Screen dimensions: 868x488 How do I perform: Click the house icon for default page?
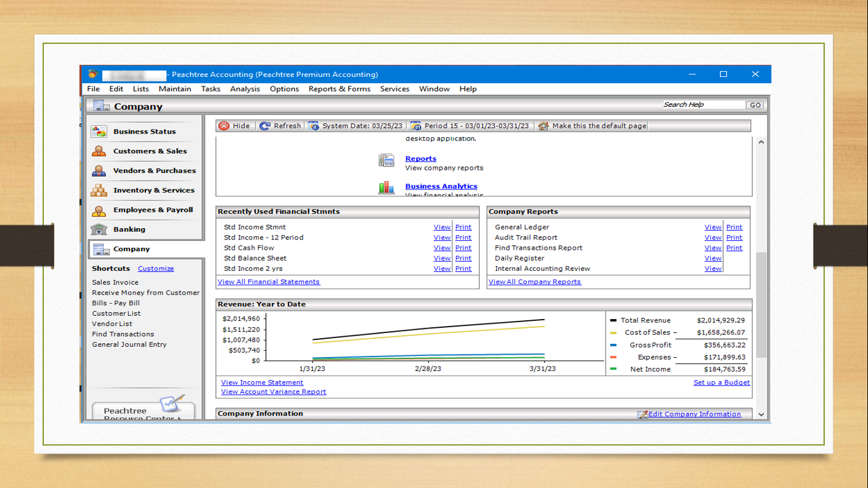(x=543, y=126)
